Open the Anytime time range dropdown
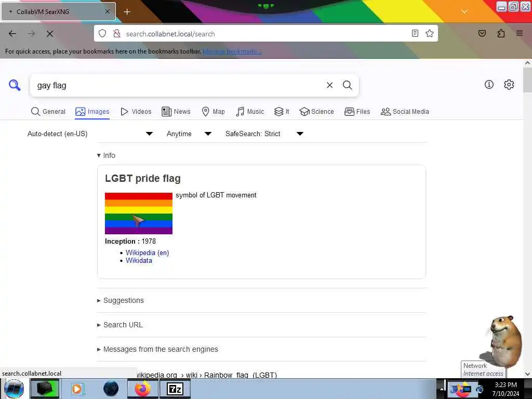The height and width of the screenshot is (399, 532). point(189,134)
